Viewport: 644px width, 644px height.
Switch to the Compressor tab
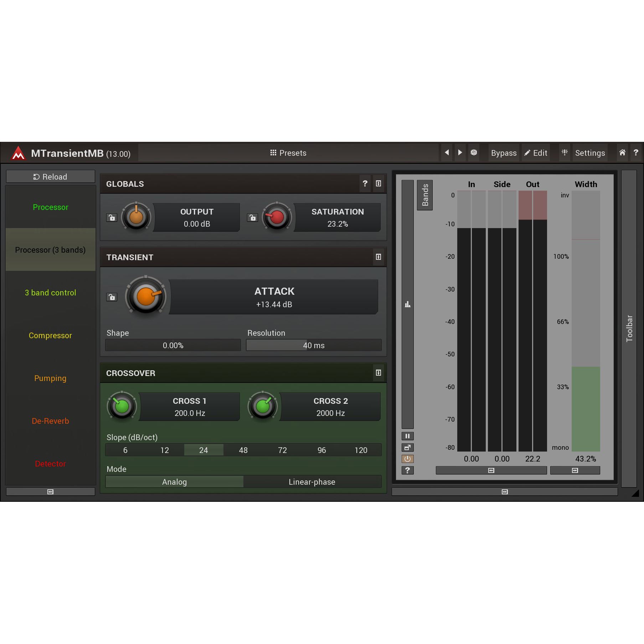pyautogui.click(x=50, y=335)
